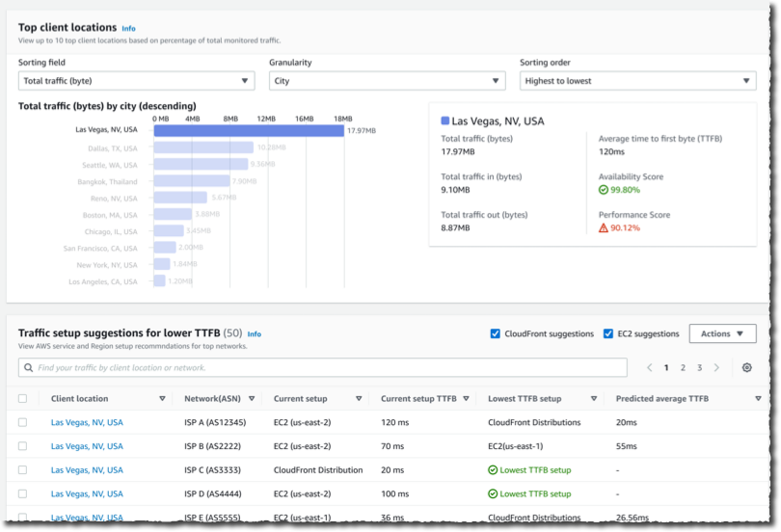The height and width of the screenshot is (532, 781).
Task: Open the Las Vegas link in the ISP D row
Action: click(x=87, y=494)
